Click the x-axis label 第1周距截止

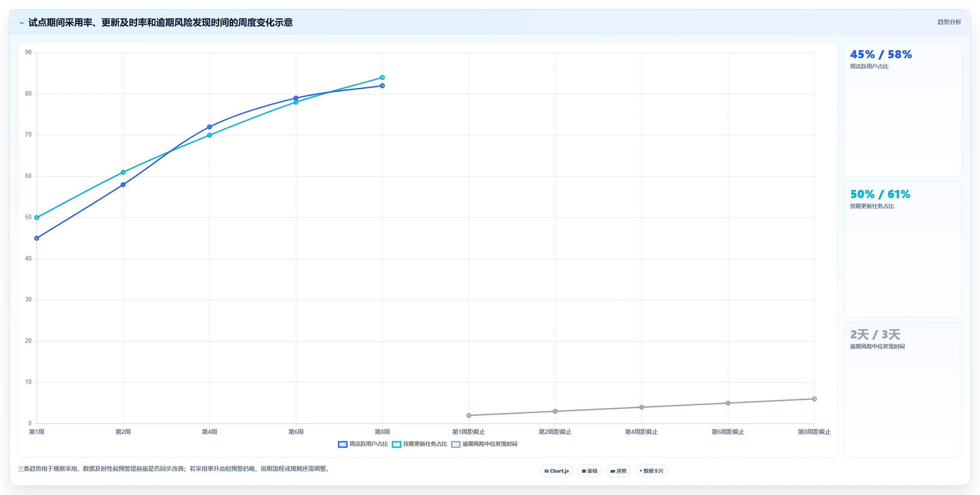pos(469,432)
